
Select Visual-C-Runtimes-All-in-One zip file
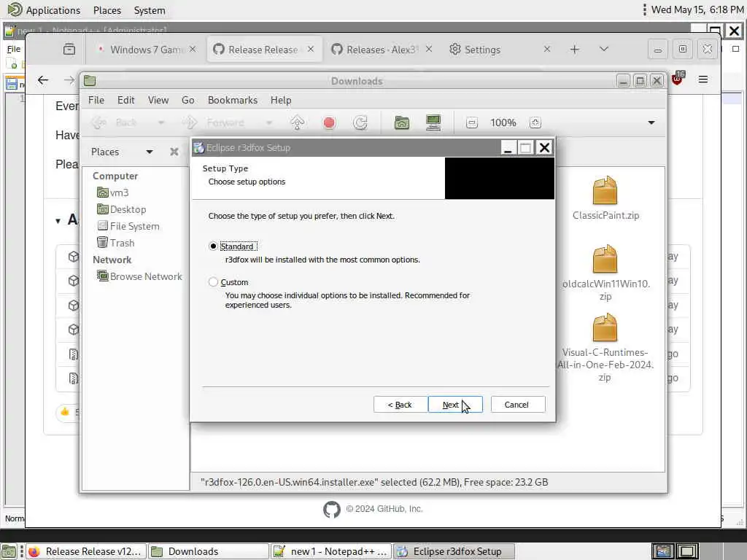click(605, 346)
